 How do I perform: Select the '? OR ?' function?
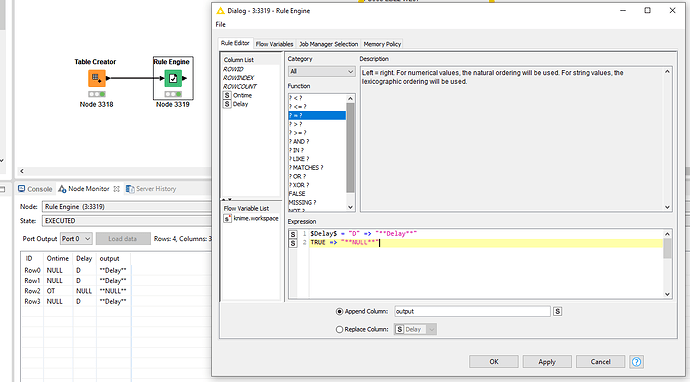pyautogui.click(x=317, y=176)
